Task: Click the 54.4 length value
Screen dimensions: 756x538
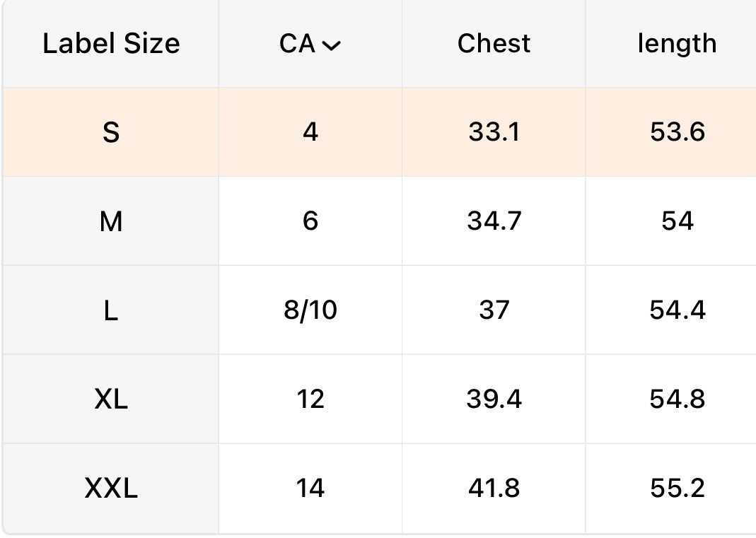Action: click(x=677, y=311)
